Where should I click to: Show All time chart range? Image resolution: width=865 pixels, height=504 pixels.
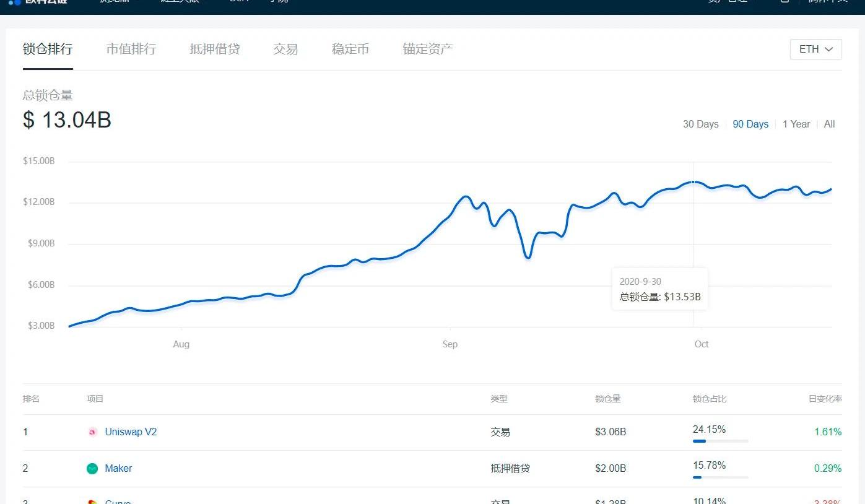(x=829, y=124)
